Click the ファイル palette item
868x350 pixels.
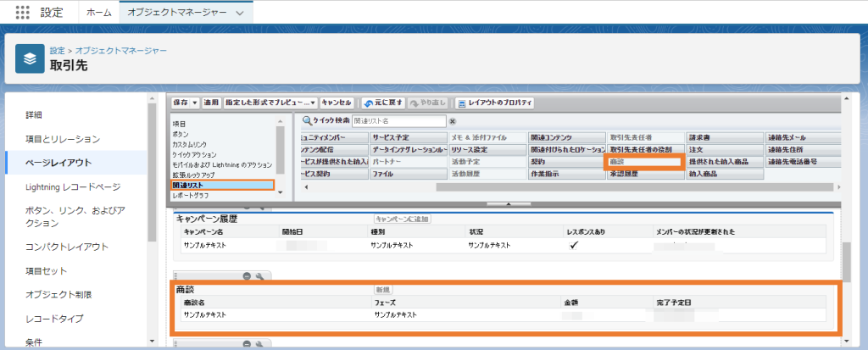408,174
